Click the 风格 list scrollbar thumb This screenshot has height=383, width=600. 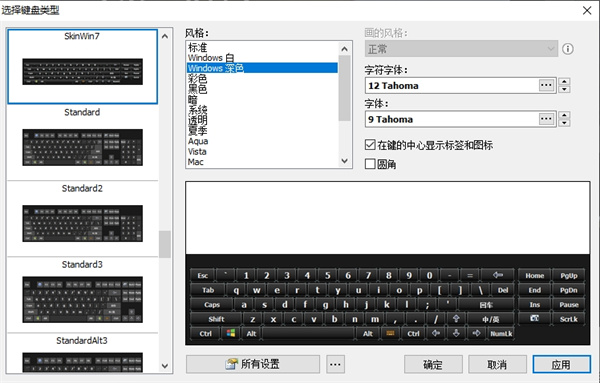[x=344, y=88]
